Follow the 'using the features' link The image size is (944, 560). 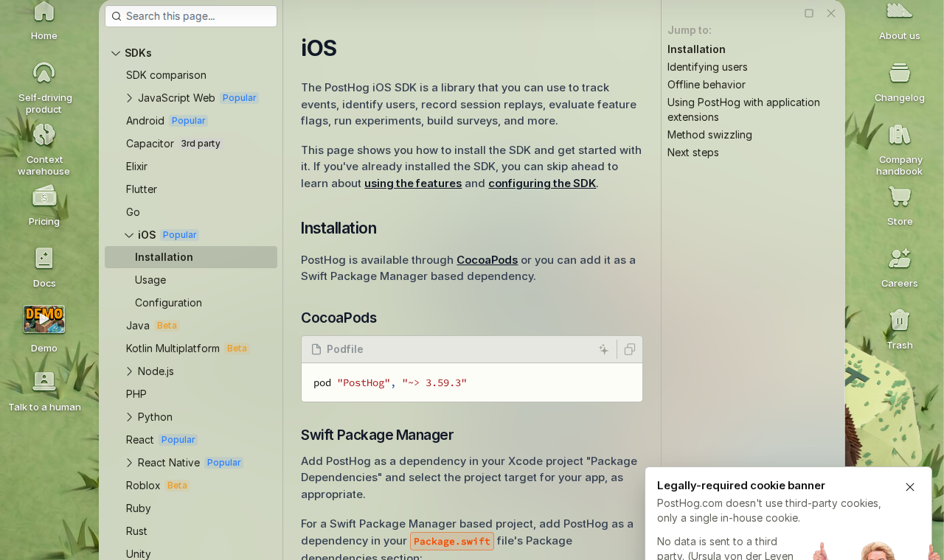413,183
